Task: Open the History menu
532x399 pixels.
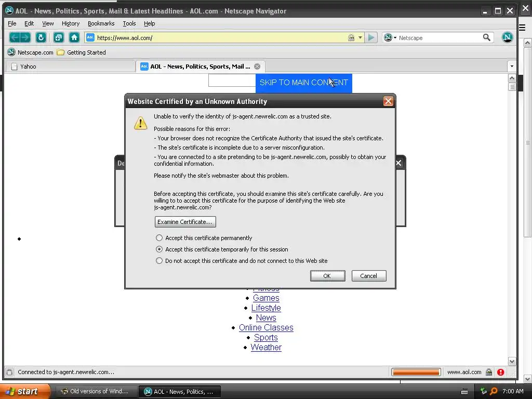Action: point(71,23)
